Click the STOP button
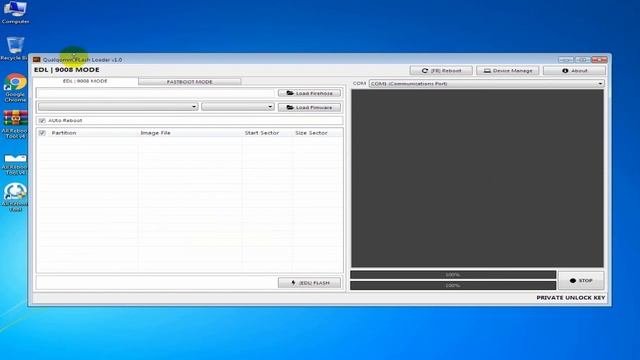Viewport: 640px width, 360px height. click(x=581, y=280)
